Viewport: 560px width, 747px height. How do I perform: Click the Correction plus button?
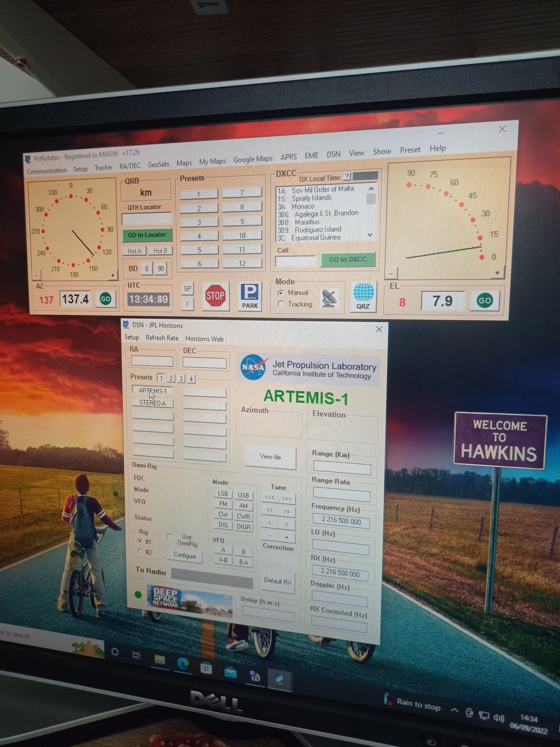[287, 537]
